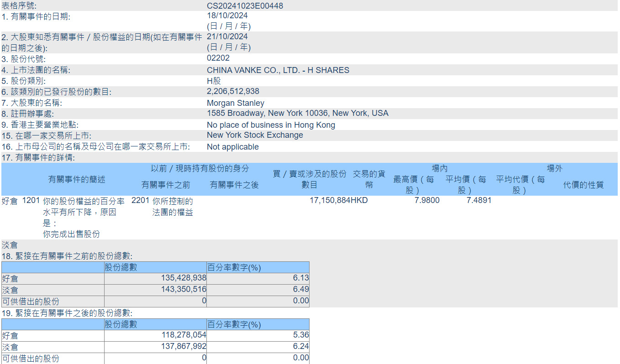Click capacity code 2201

click(140, 201)
